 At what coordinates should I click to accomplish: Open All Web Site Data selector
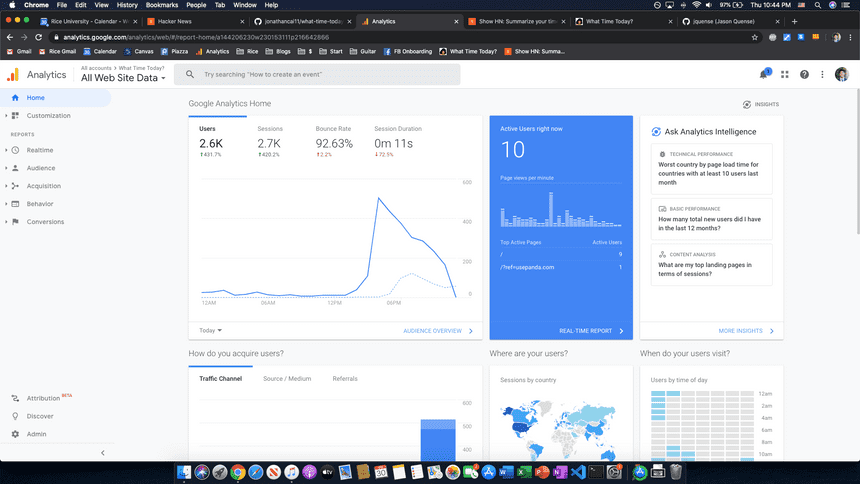pos(123,78)
